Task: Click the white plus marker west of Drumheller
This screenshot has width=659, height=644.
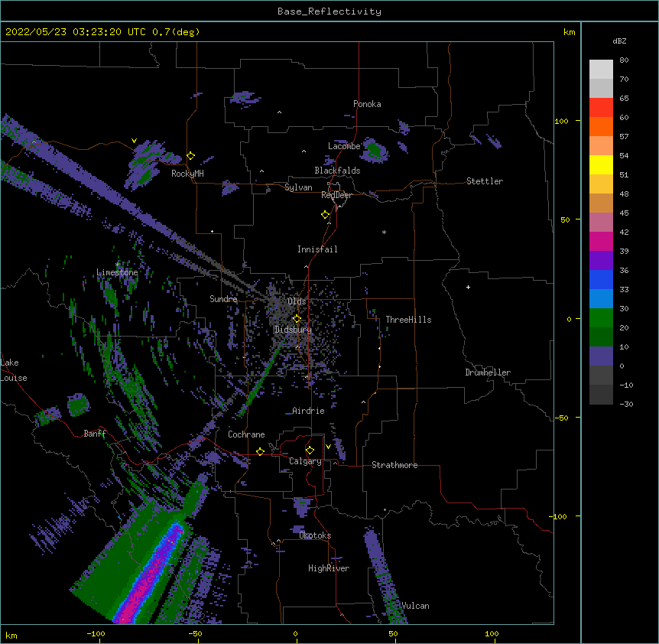Action: (x=468, y=287)
